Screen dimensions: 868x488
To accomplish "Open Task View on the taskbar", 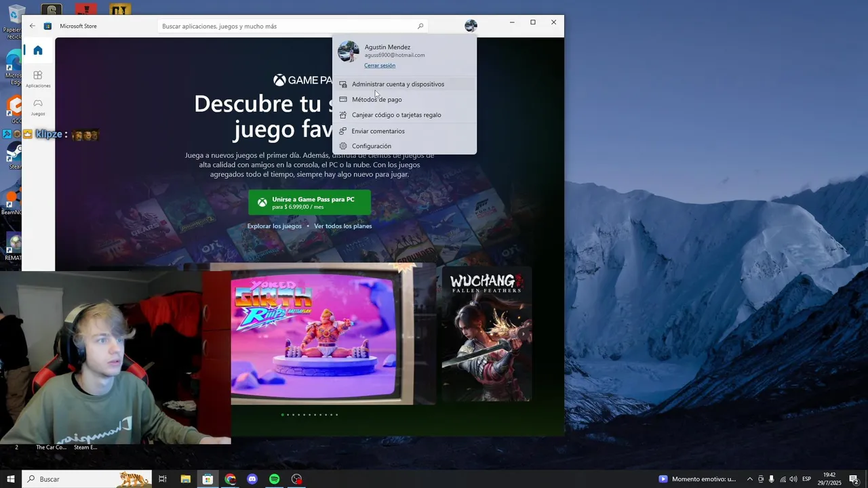I will pyautogui.click(x=163, y=479).
